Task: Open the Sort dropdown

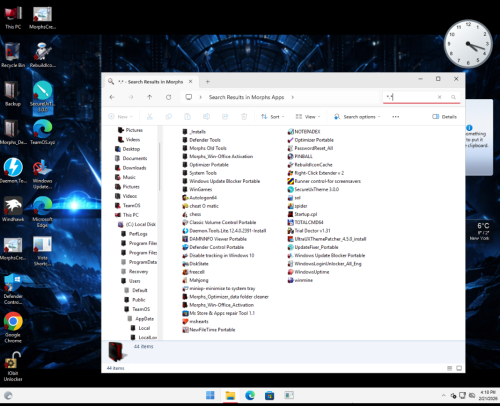Action: pyautogui.click(x=273, y=117)
